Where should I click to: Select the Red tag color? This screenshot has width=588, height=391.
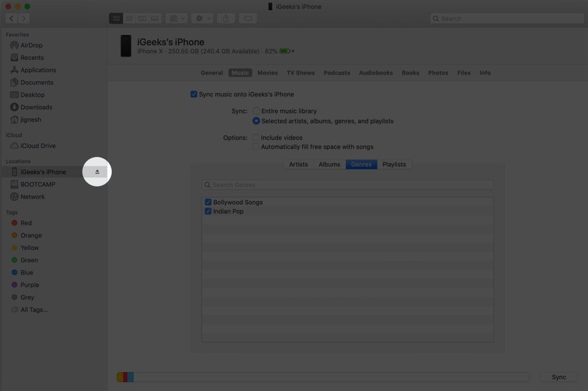[x=26, y=223]
